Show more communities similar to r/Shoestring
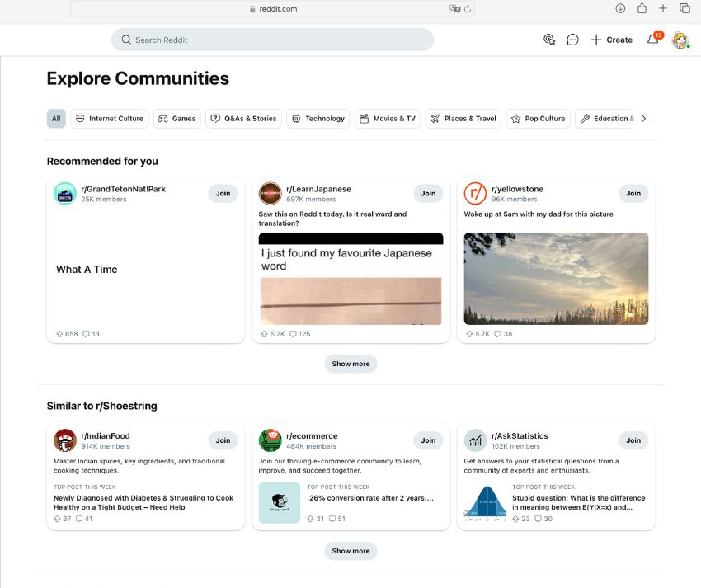 [x=351, y=551]
